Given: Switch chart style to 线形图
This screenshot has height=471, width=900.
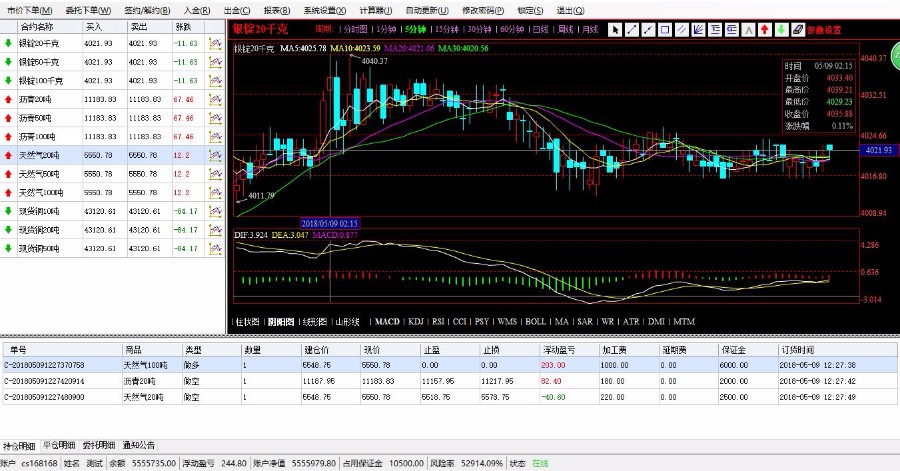Looking at the screenshot, I should coord(315,322).
